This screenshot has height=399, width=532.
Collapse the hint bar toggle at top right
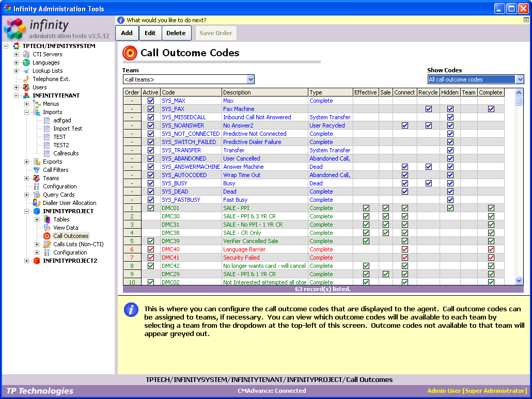point(526,20)
